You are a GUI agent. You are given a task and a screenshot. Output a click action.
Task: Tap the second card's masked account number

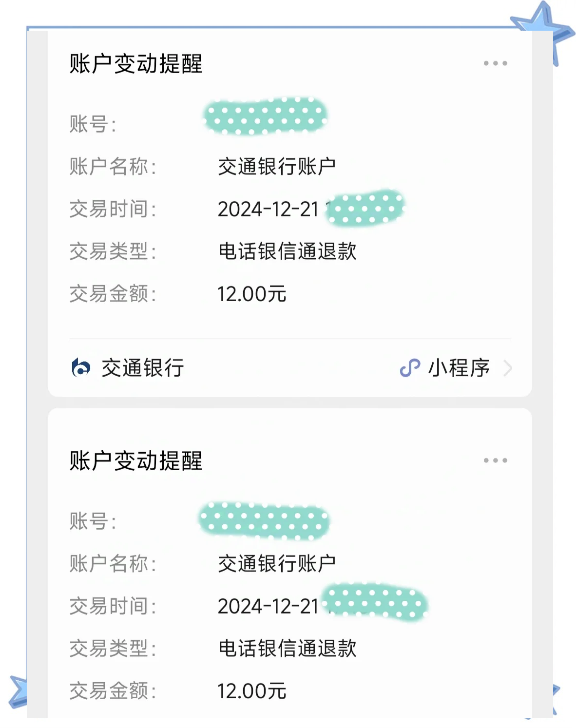pyautogui.click(x=265, y=520)
